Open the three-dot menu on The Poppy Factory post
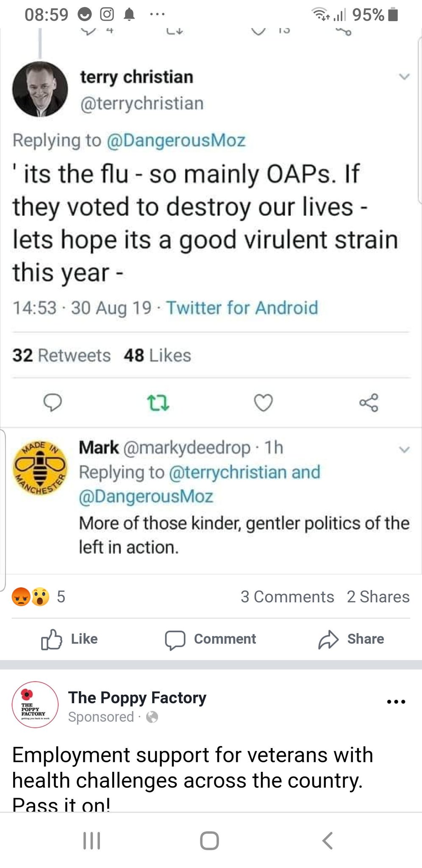 (396, 702)
